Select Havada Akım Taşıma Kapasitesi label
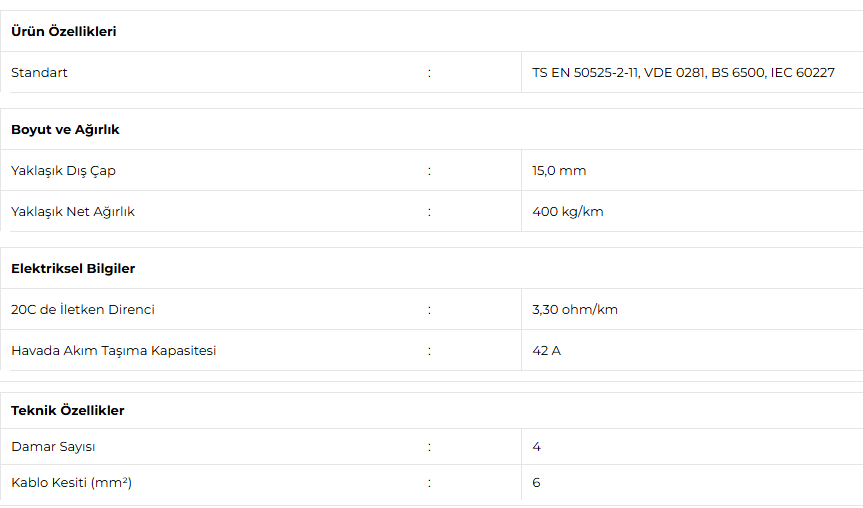Viewport: 863px width, 508px height. point(113,351)
